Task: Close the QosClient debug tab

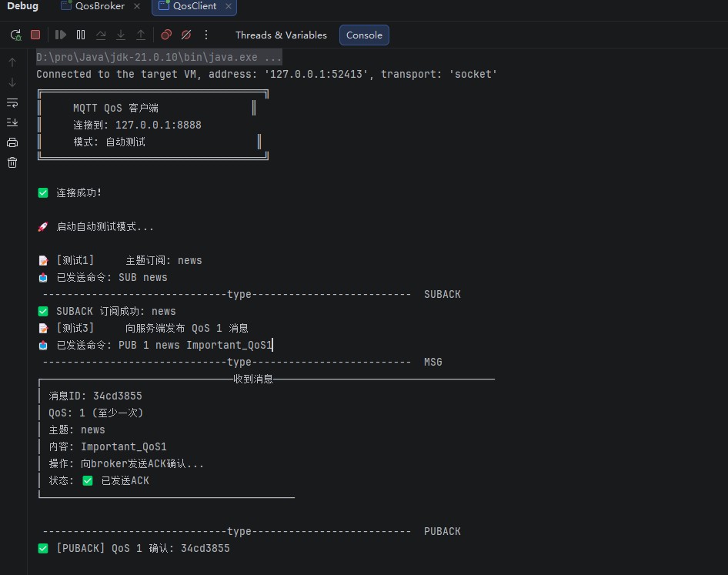Action: 229,6
